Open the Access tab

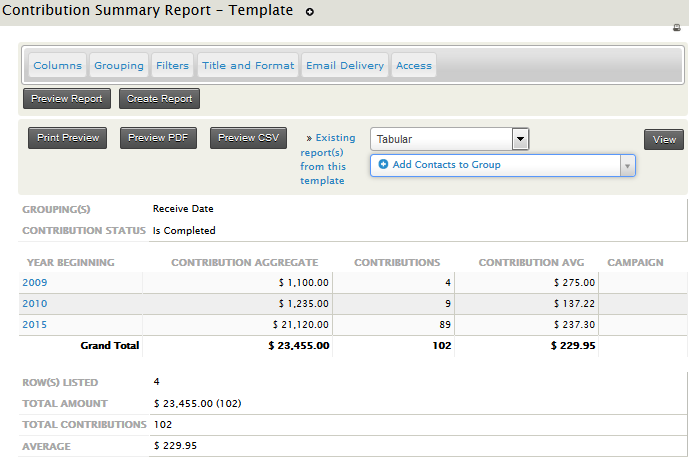click(x=414, y=66)
